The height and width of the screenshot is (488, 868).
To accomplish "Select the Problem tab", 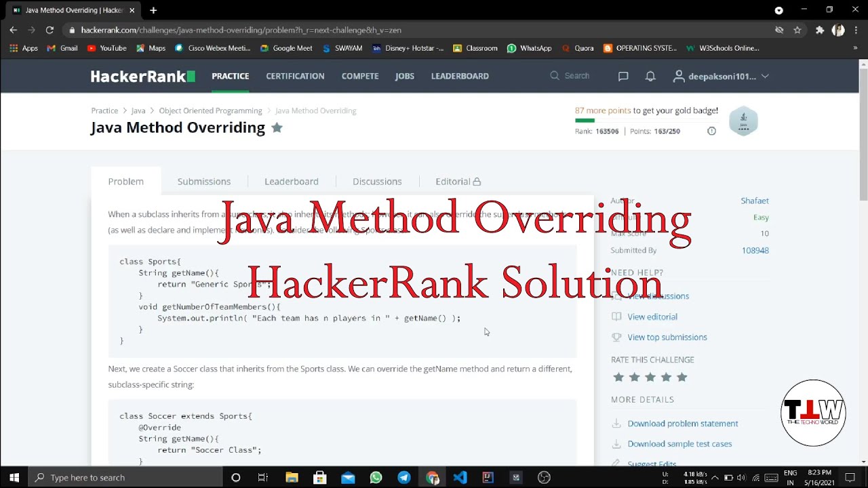I will [126, 182].
